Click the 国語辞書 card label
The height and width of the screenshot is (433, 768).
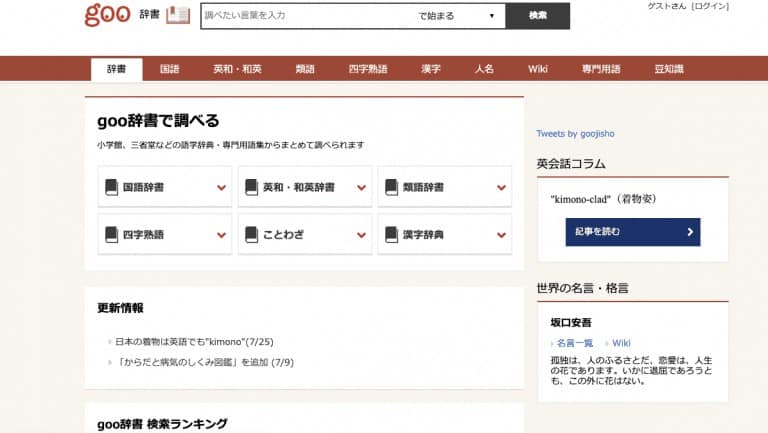(x=143, y=187)
